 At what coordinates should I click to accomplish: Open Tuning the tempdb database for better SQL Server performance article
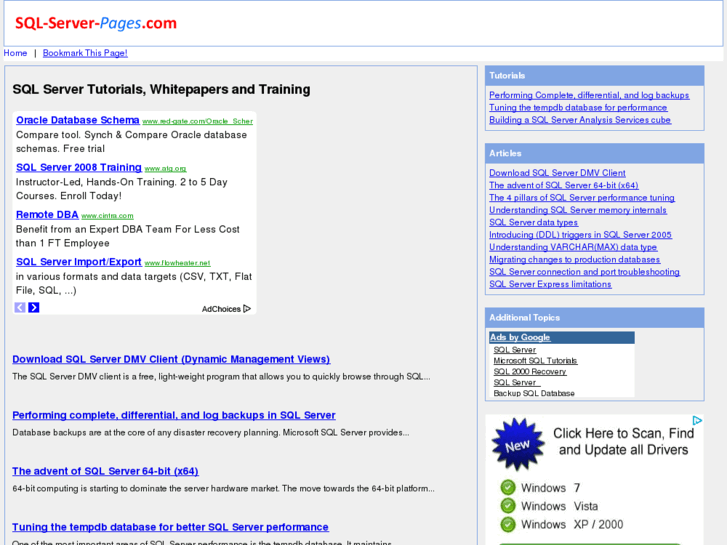coord(170,527)
